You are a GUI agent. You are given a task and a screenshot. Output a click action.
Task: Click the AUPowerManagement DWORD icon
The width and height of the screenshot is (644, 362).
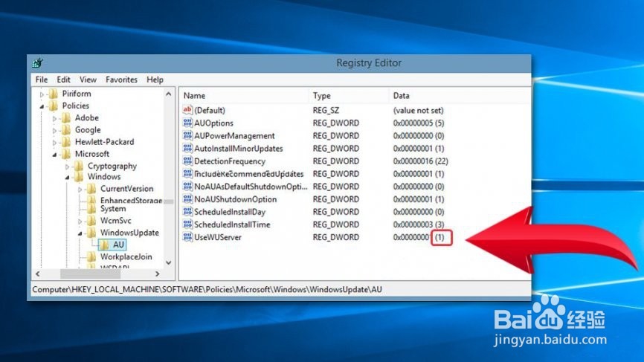click(187, 135)
